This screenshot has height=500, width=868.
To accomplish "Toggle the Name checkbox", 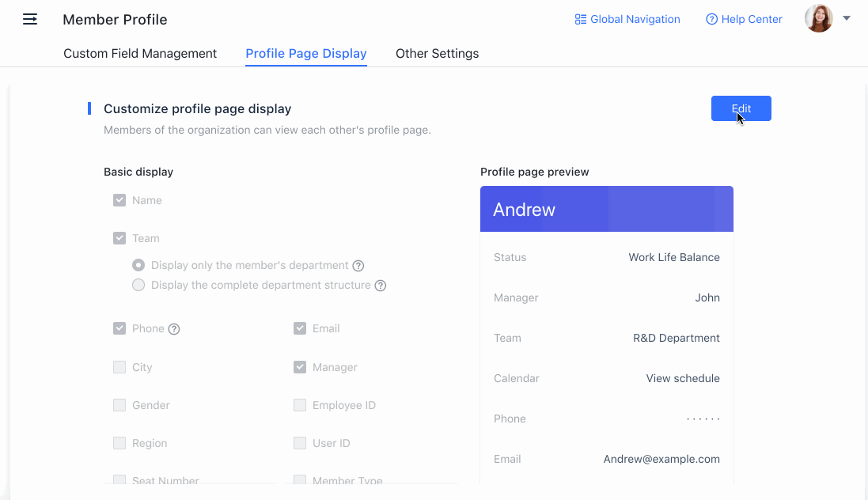I will (x=119, y=200).
